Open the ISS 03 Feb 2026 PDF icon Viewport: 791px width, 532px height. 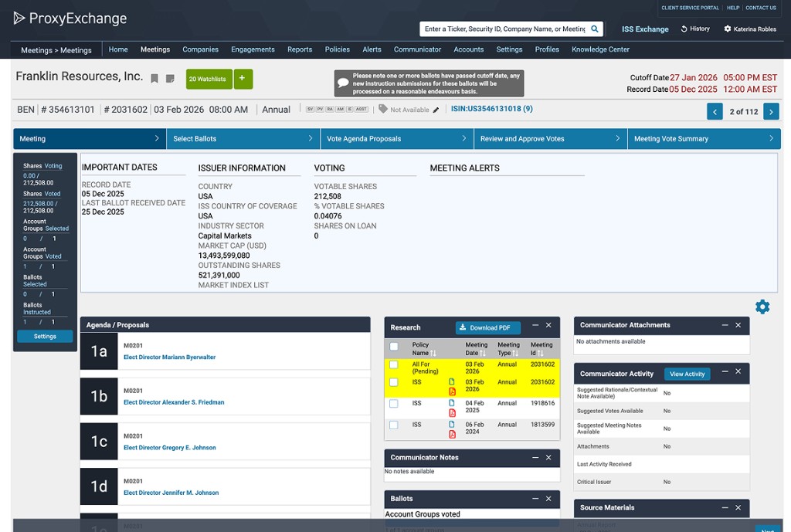click(x=452, y=391)
